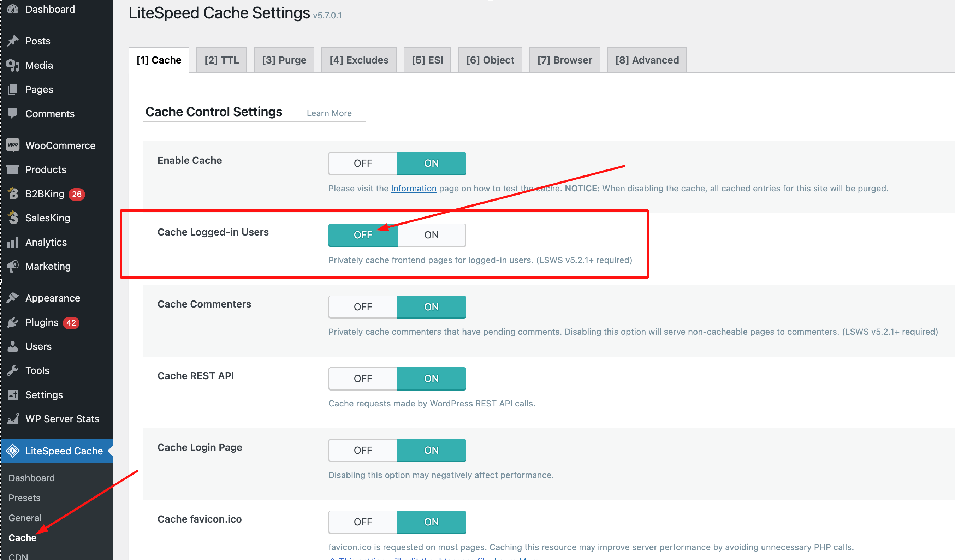This screenshot has height=560, width=955.
Task: Open Analytics bar chart icon
Action: click(x=13, y=242)
